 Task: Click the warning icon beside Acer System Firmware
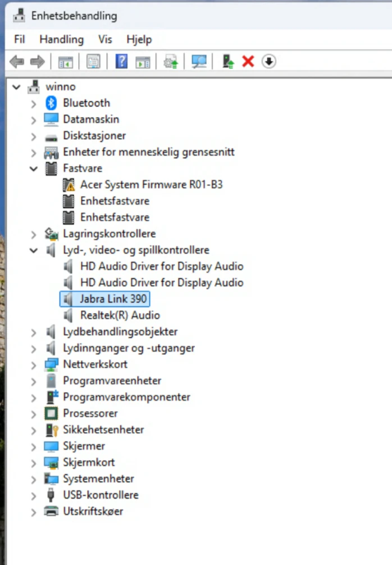(x=69, y=185)
